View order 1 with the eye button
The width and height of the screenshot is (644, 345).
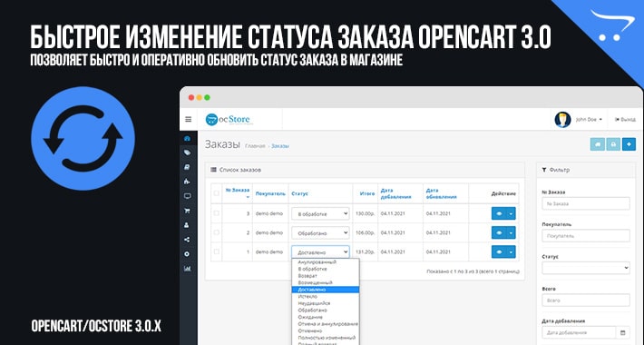tap(499, 252)
